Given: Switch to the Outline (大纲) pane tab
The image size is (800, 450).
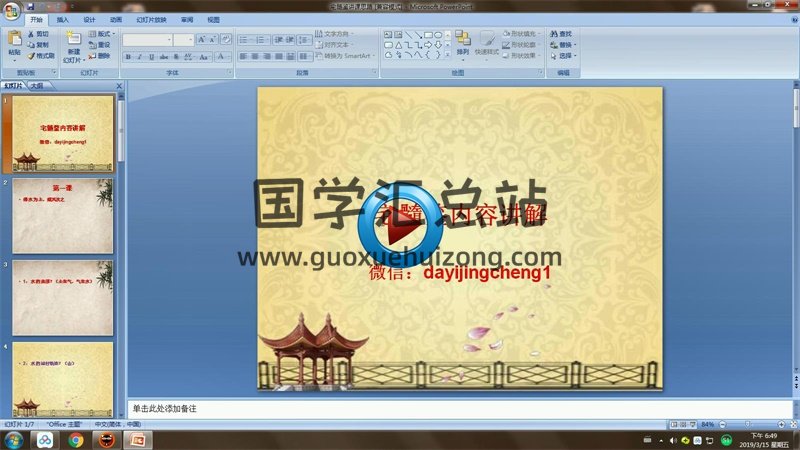Looking at the screenshot, I should [x=37, y=86].
